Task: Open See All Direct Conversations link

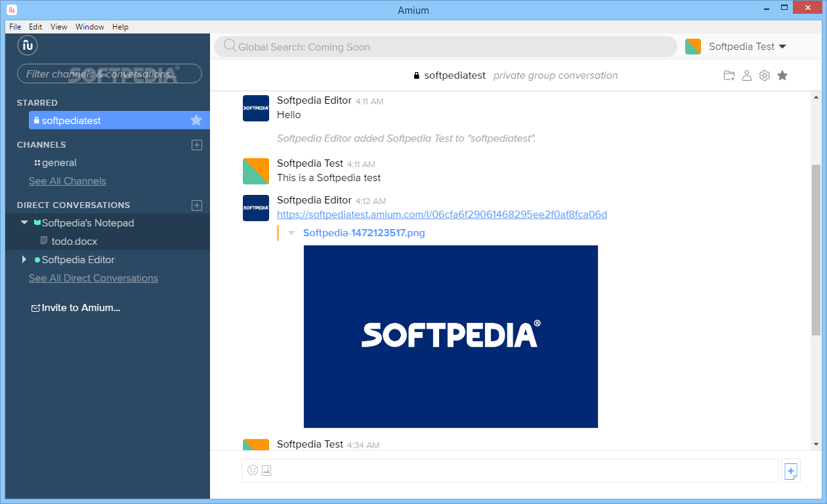Action: coord(93,278)
